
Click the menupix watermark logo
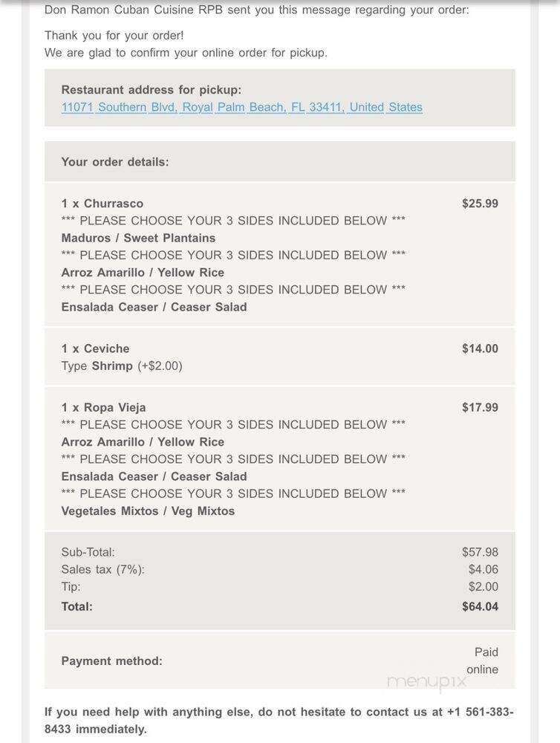[x=426, y=680]
